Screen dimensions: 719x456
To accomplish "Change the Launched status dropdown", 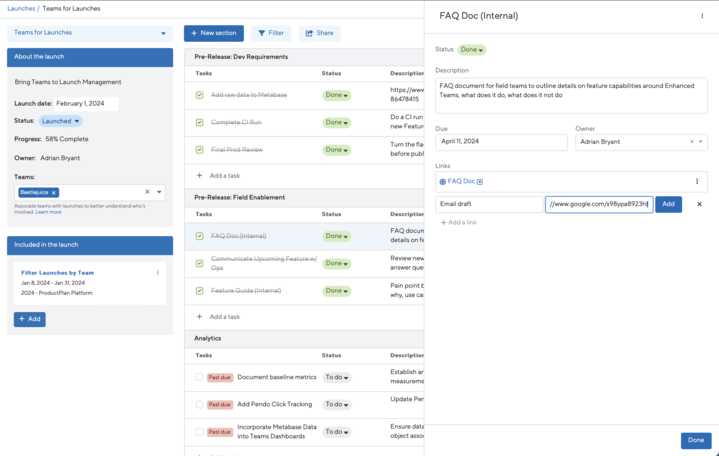I will (61, 121).
